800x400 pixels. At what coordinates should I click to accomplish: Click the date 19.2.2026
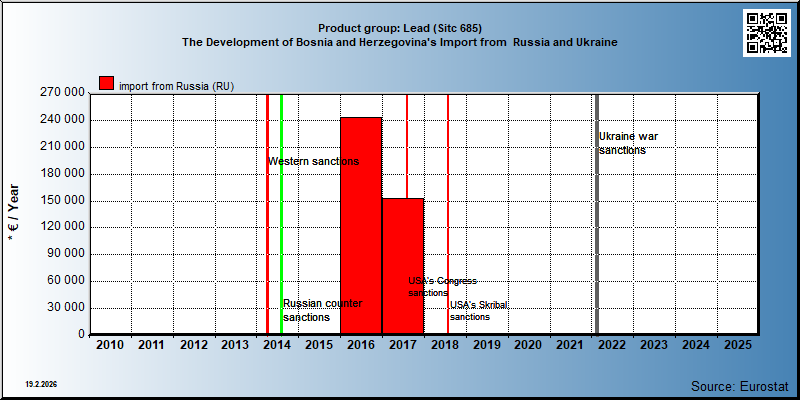click(x=41, y=384)
